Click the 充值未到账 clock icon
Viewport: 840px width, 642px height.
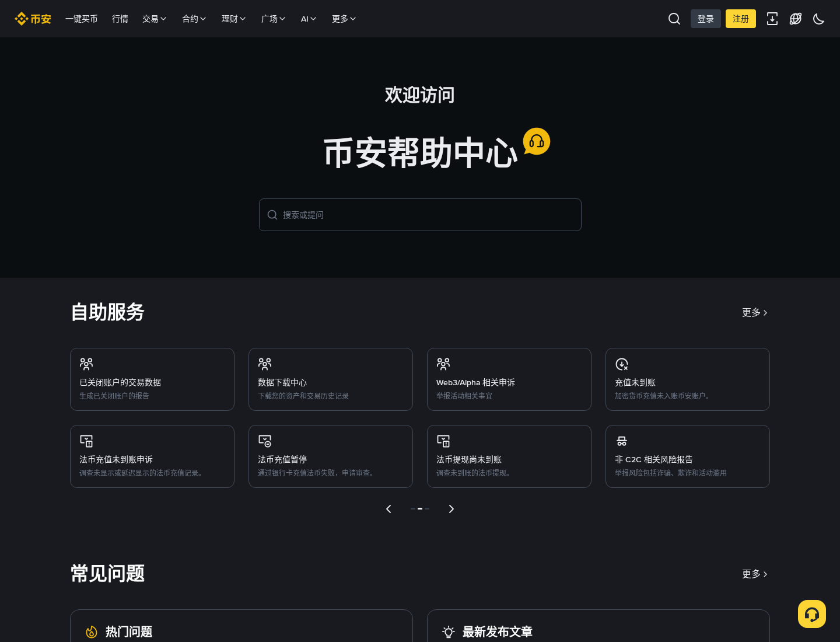pos(622,364)
